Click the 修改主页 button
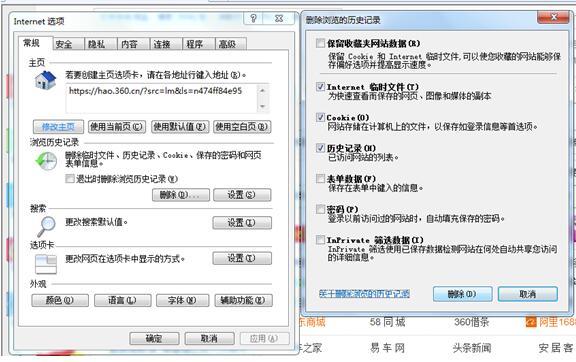 [58, 127]
